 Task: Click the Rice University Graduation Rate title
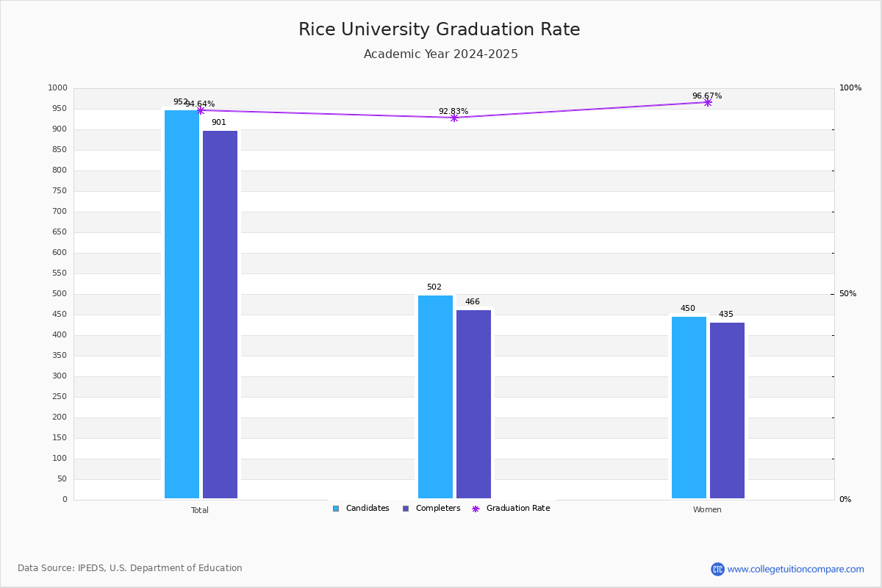pyautogui.click(x=440, y=29)
